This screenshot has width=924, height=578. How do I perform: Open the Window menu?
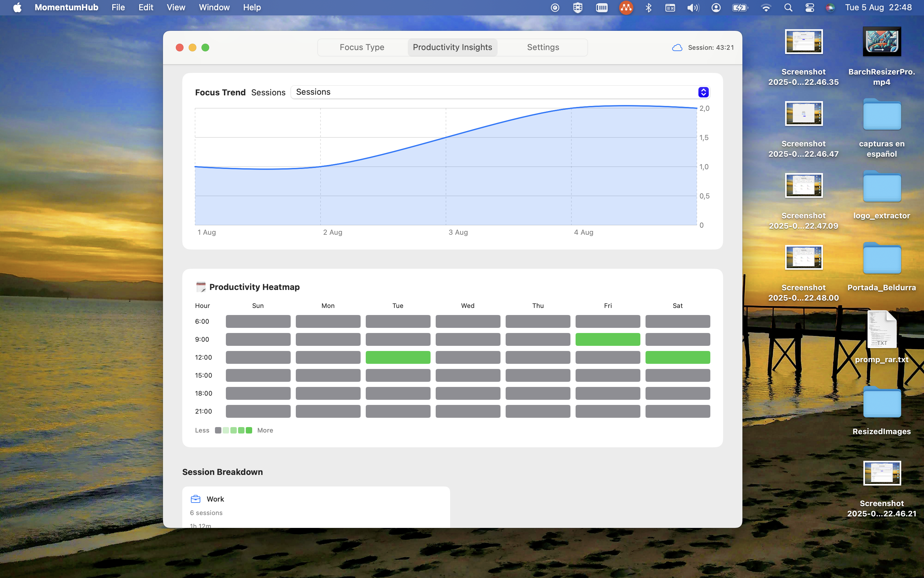click(214, 7)
